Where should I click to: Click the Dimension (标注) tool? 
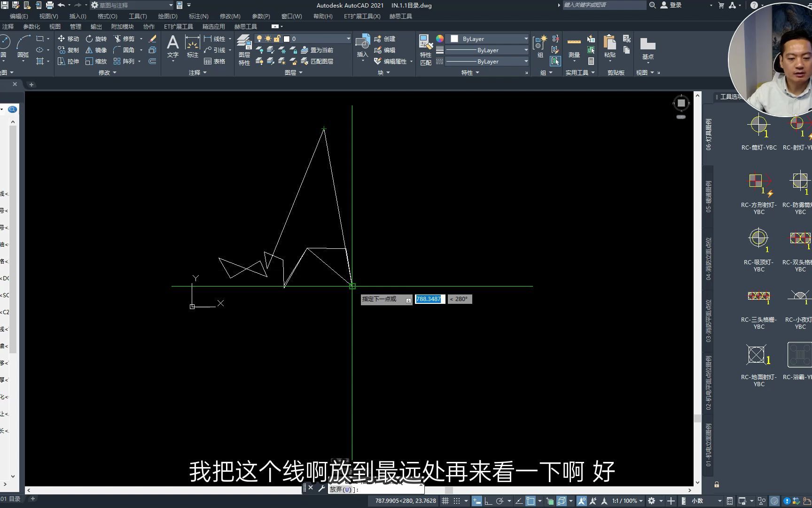192,45
